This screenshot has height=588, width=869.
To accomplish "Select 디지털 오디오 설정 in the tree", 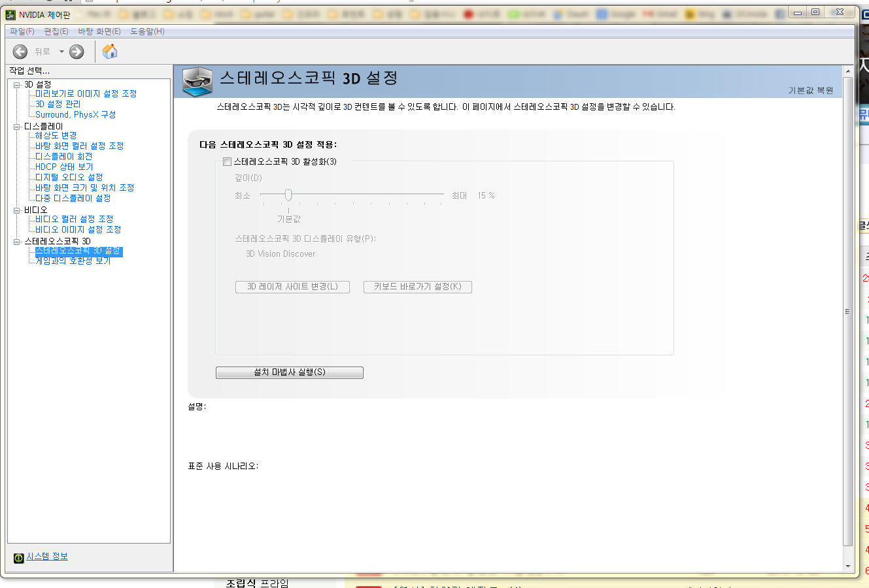I will click(x=69, y=177).
